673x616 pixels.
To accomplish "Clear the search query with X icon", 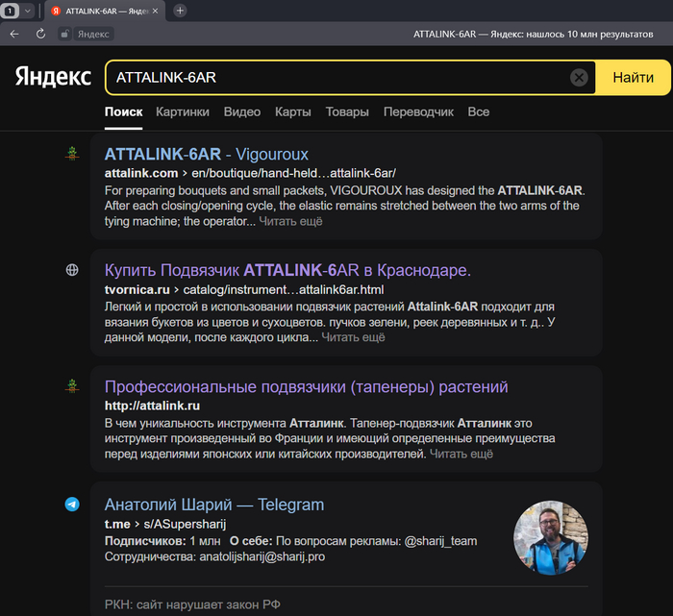I will click(579, 77).
